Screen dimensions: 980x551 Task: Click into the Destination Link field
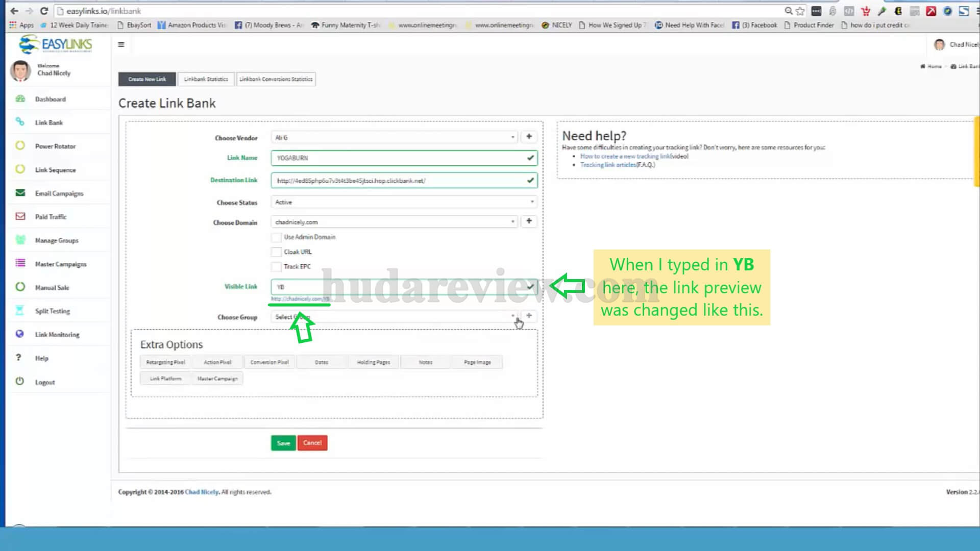[x=404, y=181]
